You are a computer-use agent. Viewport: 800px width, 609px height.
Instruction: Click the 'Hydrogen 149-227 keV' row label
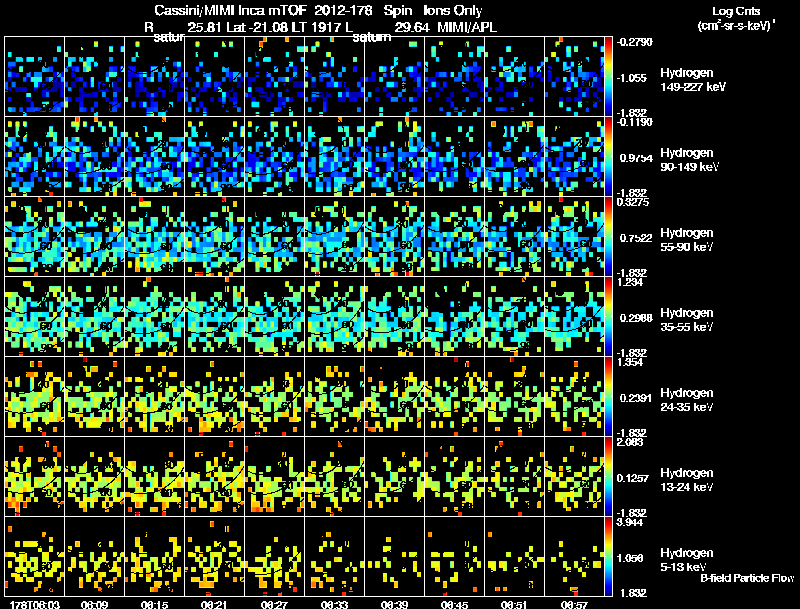click(x=692, y=80)
